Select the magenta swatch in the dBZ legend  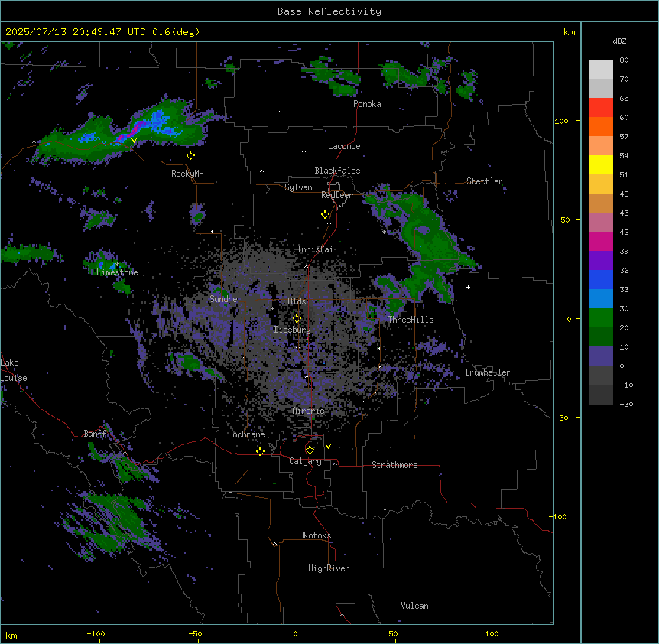pos(601,241)
